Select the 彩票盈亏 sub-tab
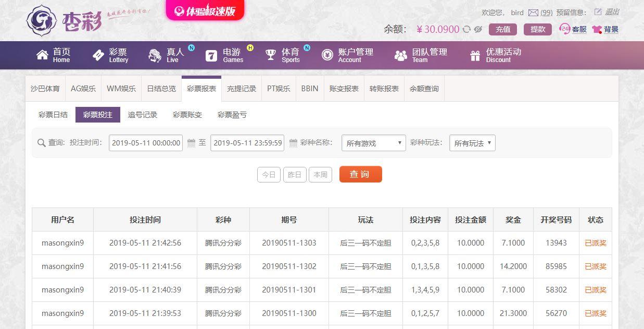The width and height of the screenshot is (644, 329). pos(232,115)
